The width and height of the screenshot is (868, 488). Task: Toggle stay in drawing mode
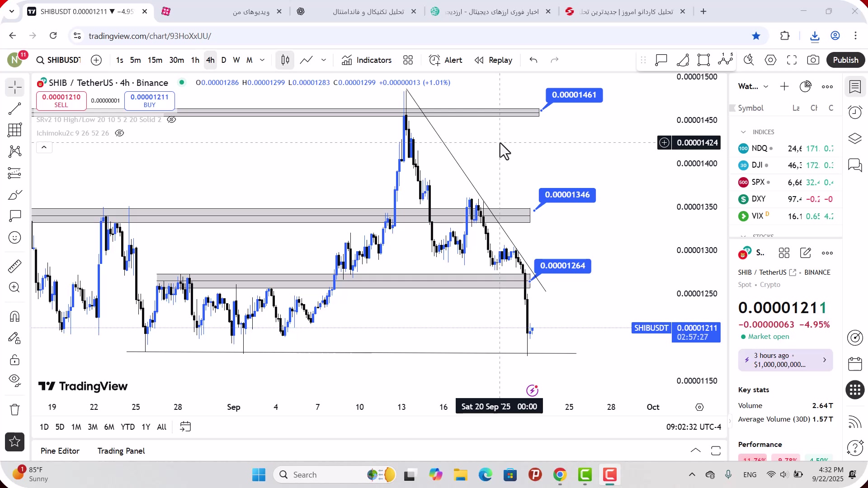(x=15, y=338)
